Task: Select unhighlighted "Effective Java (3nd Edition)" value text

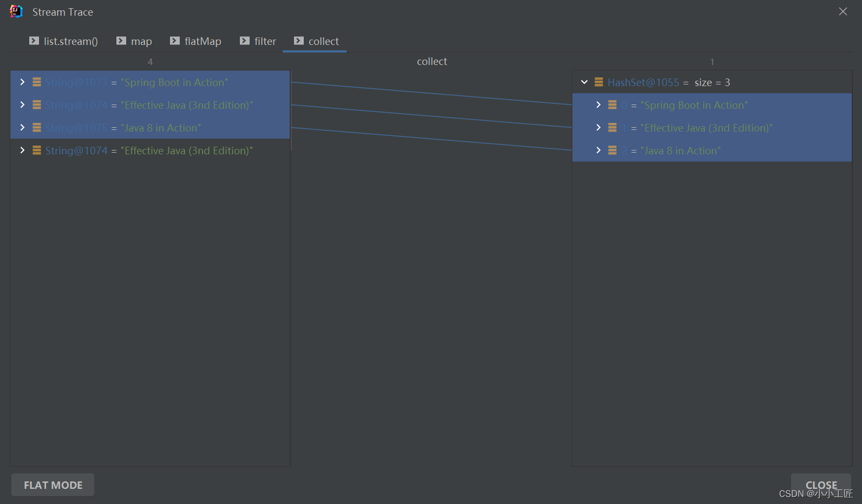Action: (x=187, y=150)
